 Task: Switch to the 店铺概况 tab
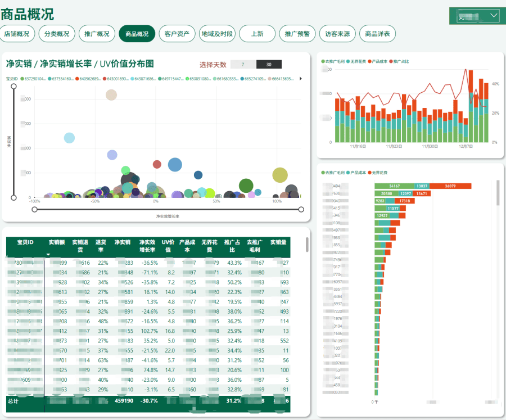click(x=17, y=34)
